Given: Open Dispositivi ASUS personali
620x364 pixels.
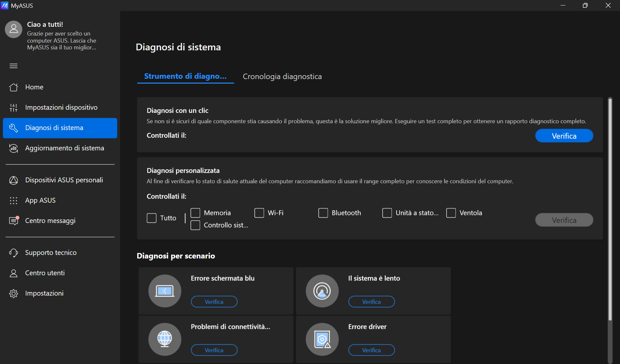Looking at the screenshot, I should 60,180.
